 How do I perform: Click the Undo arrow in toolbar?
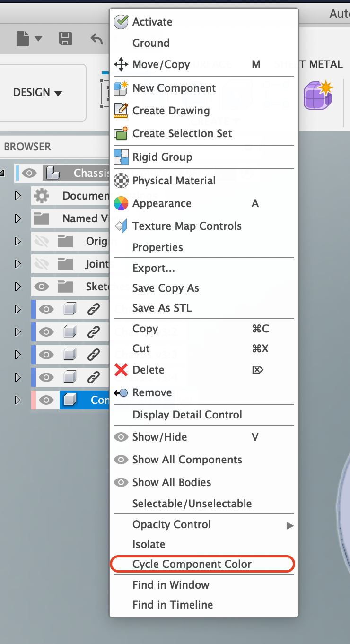point(96,39)
